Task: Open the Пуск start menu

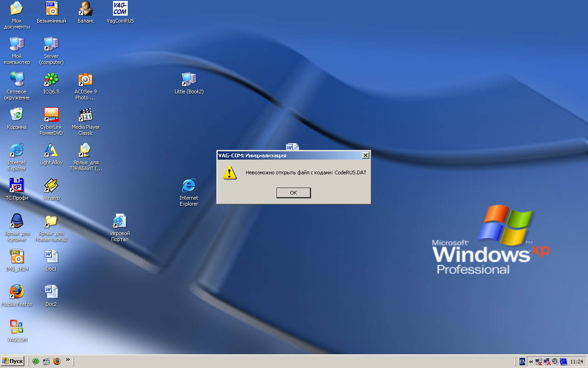Action: (x=12, y=361)
